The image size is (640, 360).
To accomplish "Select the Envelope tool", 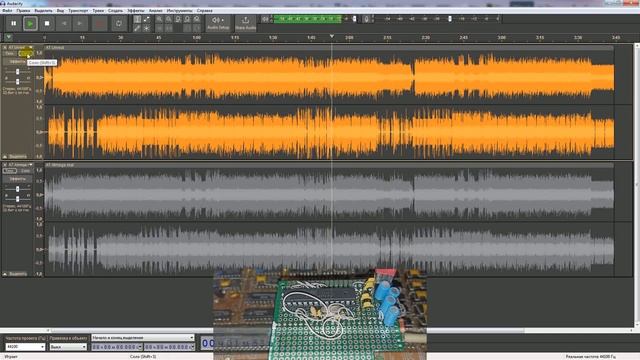I will (x=147, y=19).
